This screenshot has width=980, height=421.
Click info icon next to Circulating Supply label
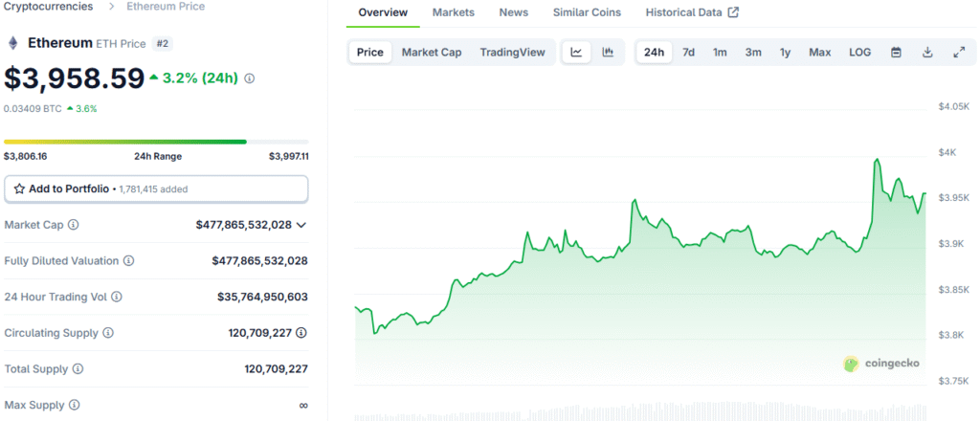click(x=108, y=333)
